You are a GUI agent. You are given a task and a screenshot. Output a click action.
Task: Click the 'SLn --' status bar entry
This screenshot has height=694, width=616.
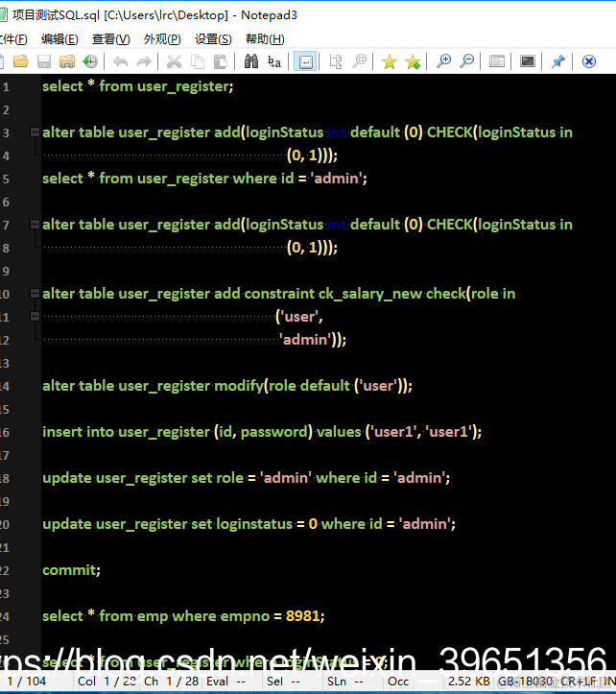[345, 682]
